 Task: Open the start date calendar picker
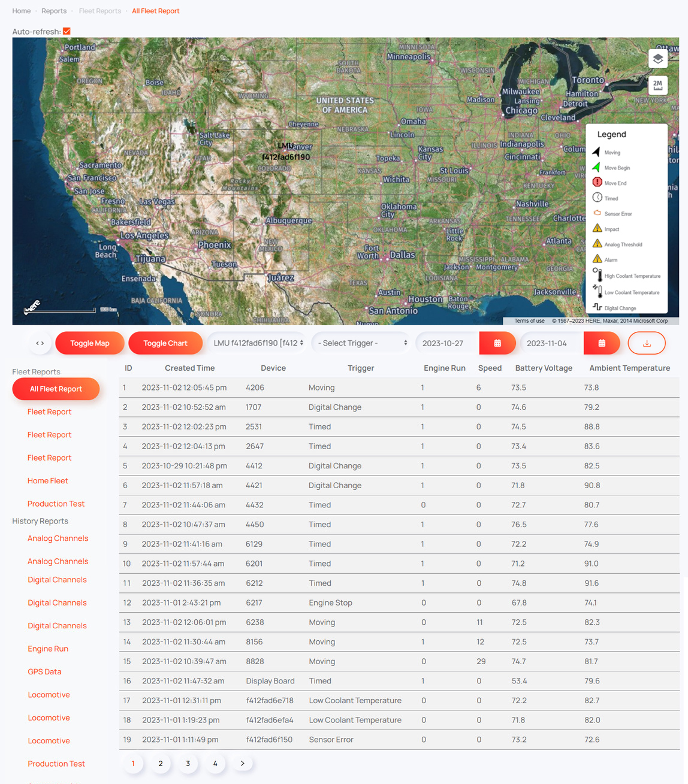tap(497, 343)
